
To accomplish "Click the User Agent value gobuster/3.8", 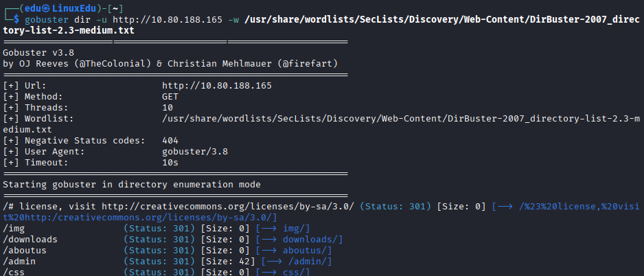I will tap(195, 152).
